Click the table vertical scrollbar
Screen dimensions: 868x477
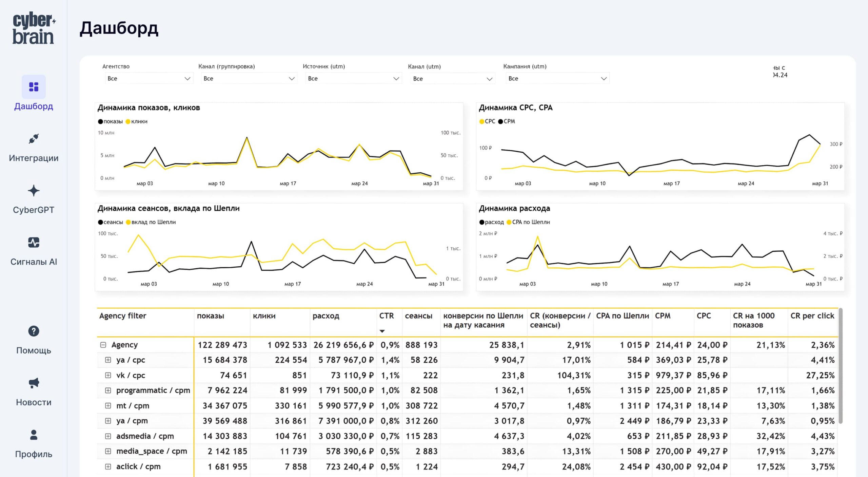(x=840, y=366)
